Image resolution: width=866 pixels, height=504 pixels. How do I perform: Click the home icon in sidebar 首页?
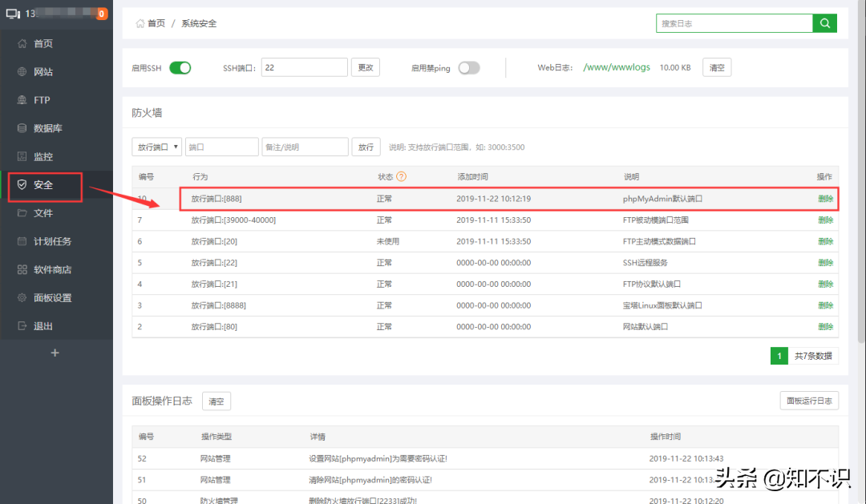[x=22, y=44]
